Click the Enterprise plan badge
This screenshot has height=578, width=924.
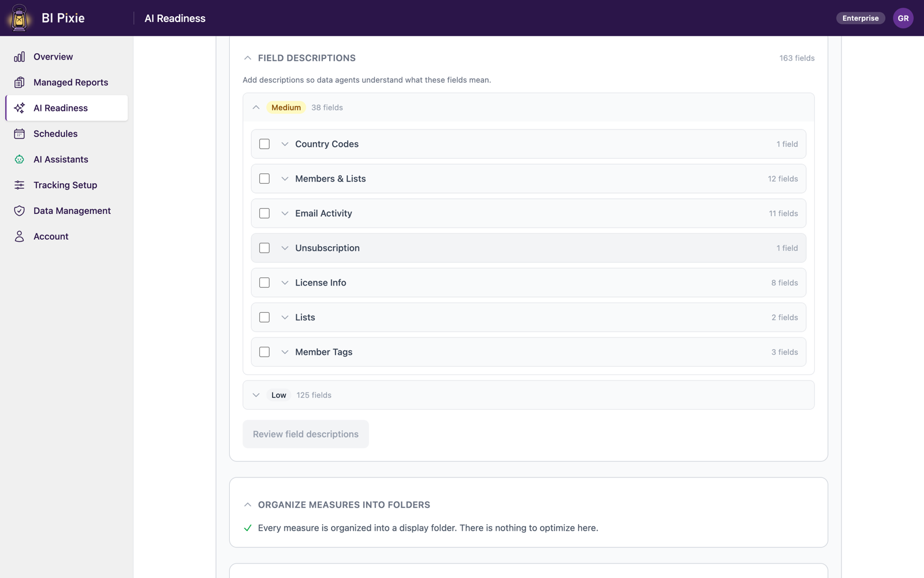click(860, 18)
